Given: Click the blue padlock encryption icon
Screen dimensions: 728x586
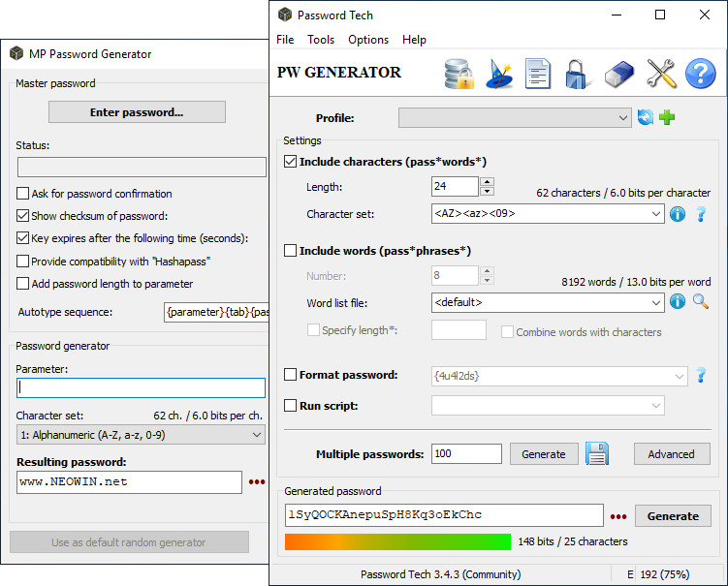Looking at the screenshot, I should pos(578,74).
